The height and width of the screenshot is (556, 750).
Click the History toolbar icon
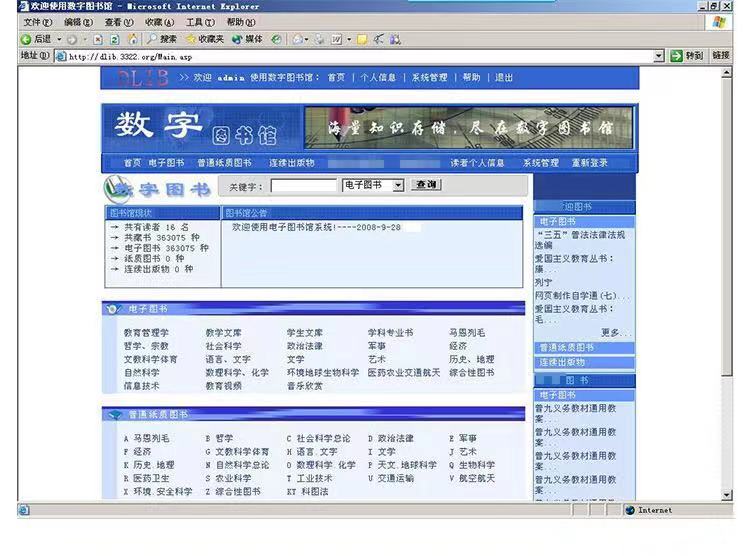277,39
